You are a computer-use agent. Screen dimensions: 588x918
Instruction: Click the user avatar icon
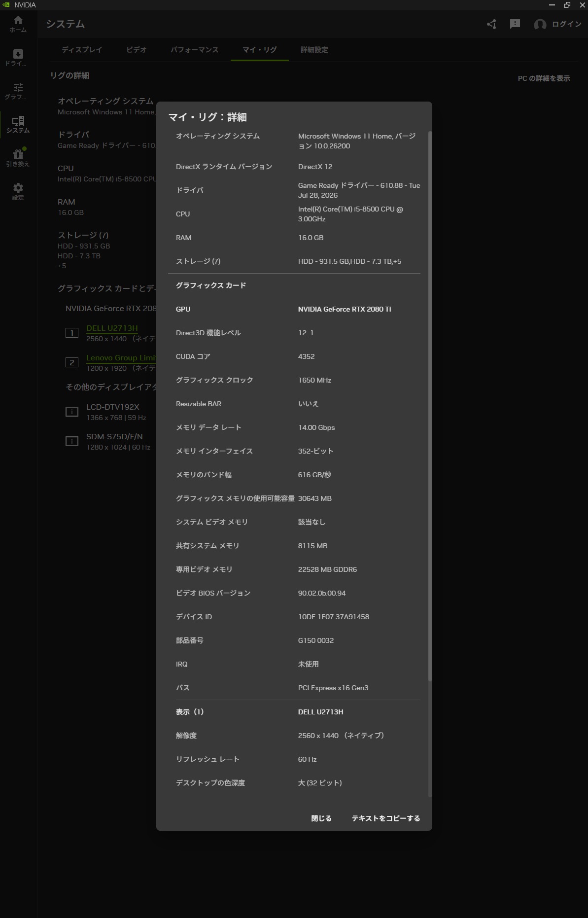coord(540,24)
